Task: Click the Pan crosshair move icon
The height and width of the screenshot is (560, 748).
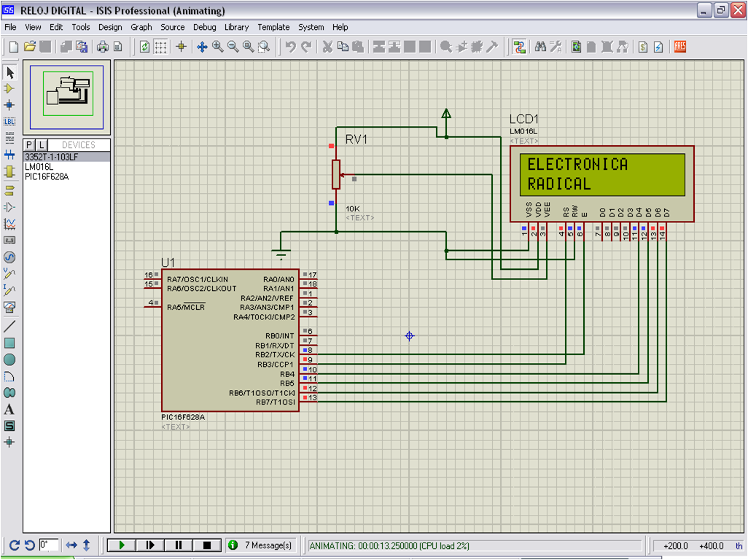Action: (202, 47)
